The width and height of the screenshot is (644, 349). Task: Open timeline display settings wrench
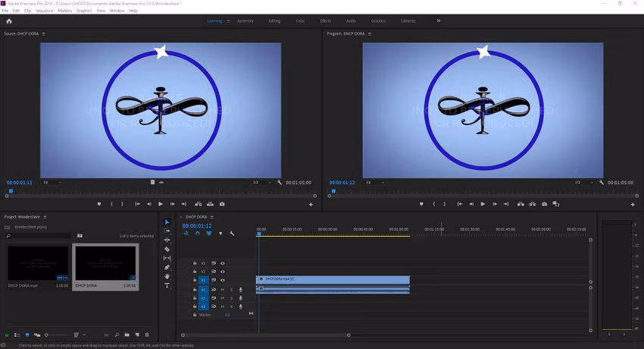(x=232, y=234)
